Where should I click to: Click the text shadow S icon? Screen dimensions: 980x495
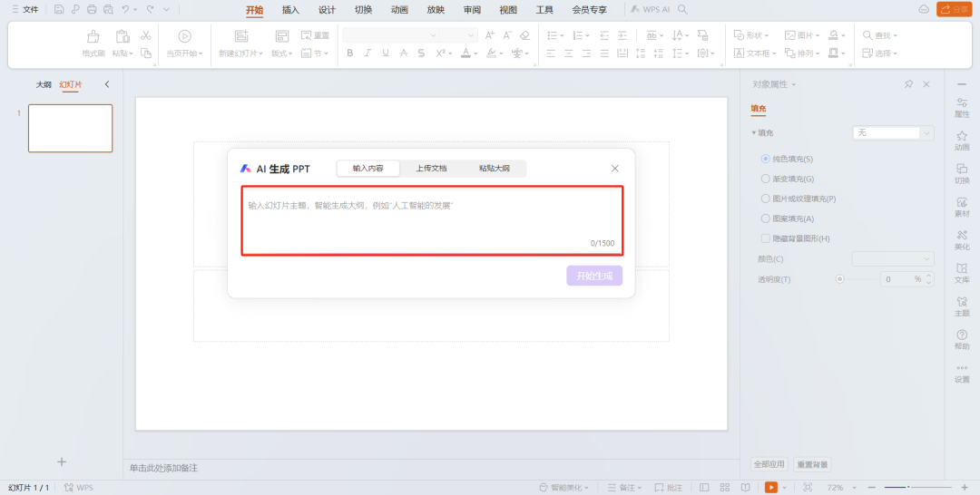[421, 53]
